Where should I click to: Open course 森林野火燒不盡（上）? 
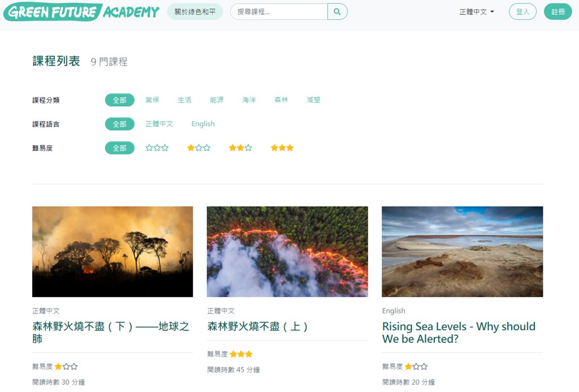258,326
